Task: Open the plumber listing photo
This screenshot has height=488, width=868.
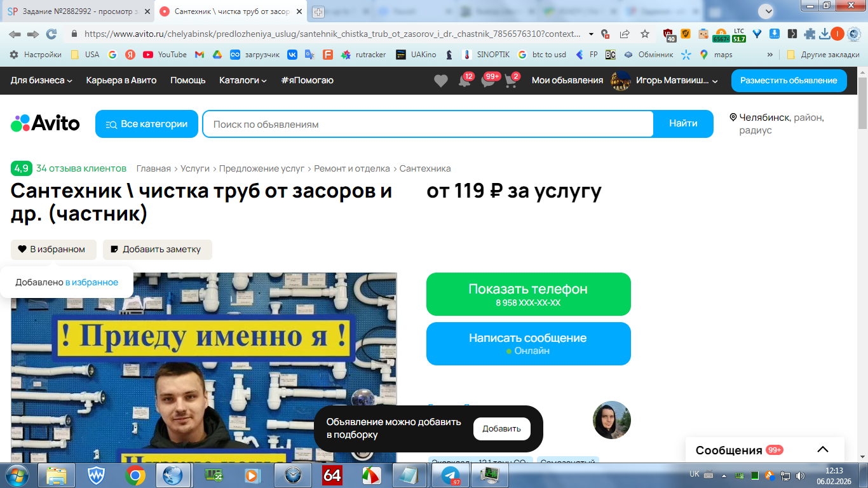Action: [204, 367]
